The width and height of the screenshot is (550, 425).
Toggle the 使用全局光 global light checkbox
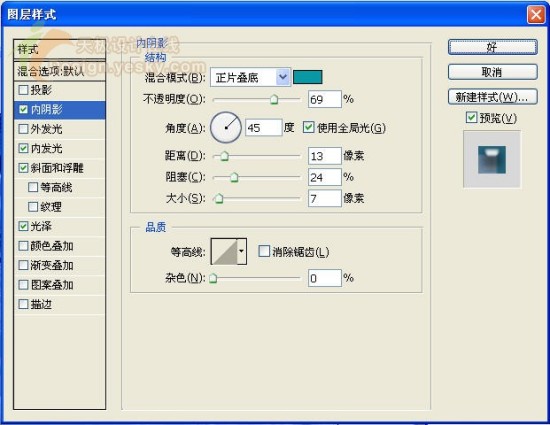[x=308, y=127]
